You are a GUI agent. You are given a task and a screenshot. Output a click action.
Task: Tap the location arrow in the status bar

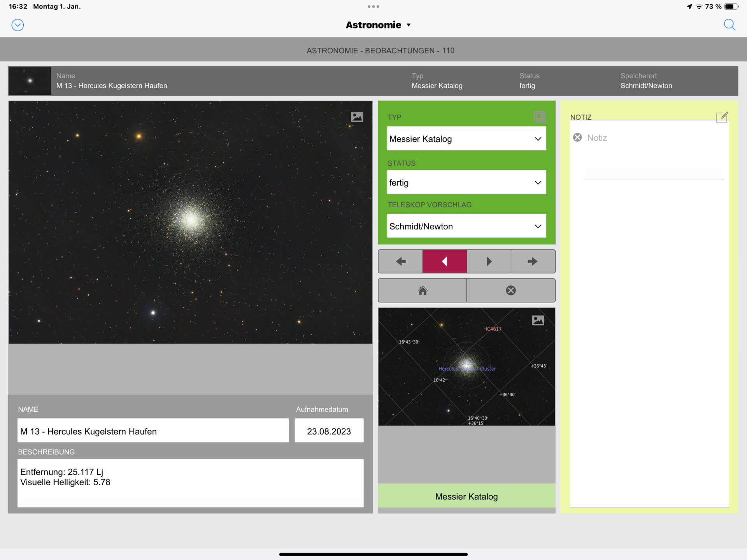click(689, 7)
